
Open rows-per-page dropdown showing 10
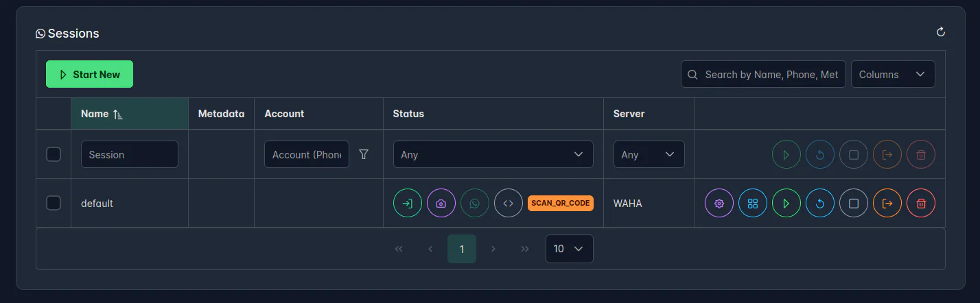569,249
